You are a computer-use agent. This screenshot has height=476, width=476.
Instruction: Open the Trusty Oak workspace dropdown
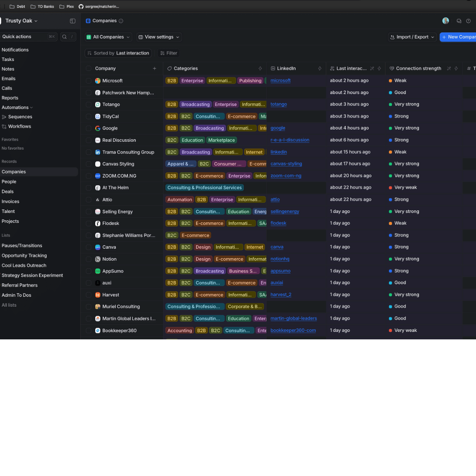[x=21, y=21]
